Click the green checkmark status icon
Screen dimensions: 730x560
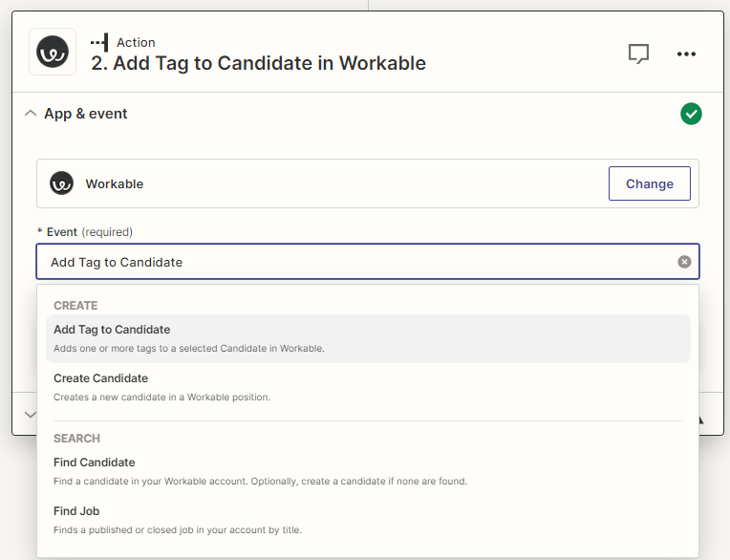coord(691,114)
